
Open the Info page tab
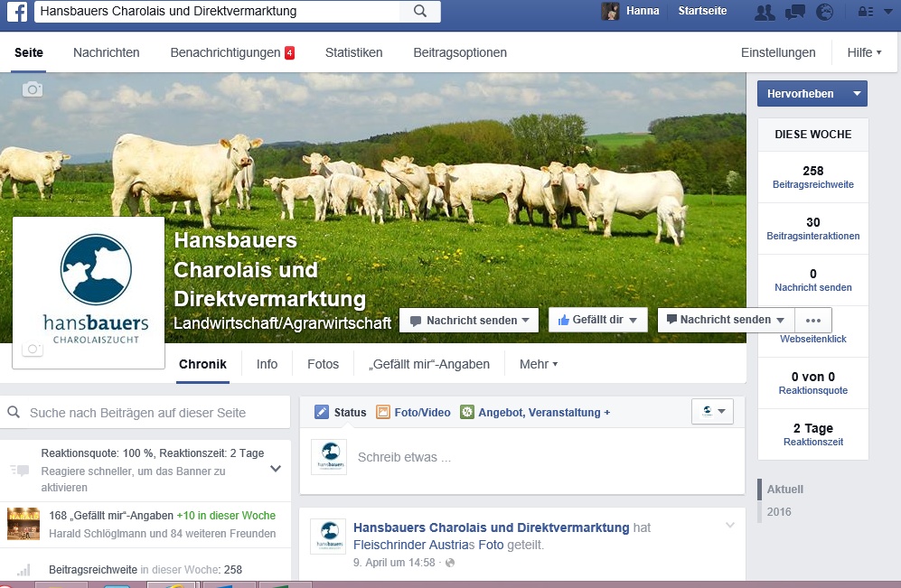267,365
